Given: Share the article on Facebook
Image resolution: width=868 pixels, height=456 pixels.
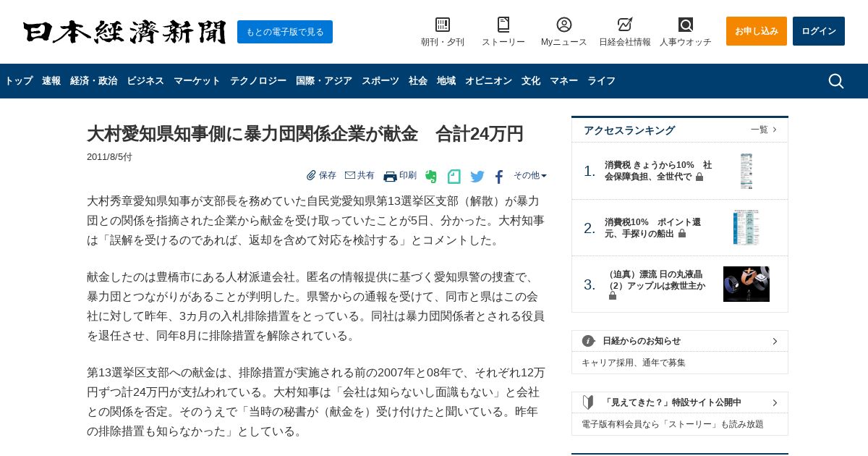Looking at the screenshot, I should (x=499, y=177).
